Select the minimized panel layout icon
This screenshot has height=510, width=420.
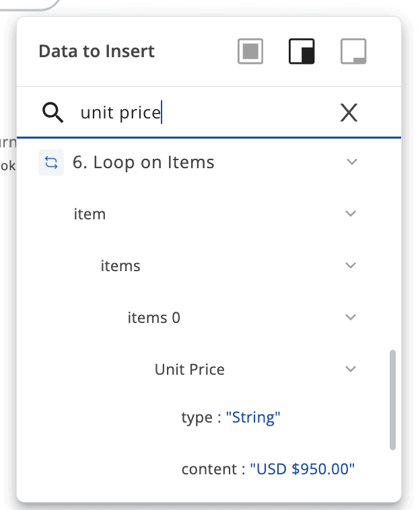pos(353,52)
